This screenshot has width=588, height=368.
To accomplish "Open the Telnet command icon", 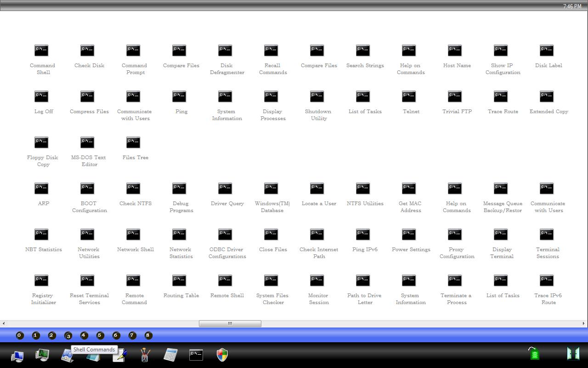I will click(409, 97).
